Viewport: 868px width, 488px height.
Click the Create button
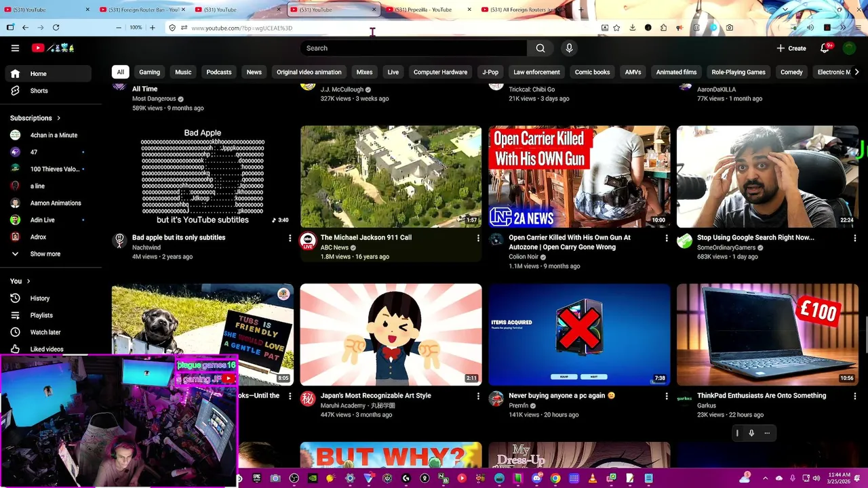pos(791,48)
